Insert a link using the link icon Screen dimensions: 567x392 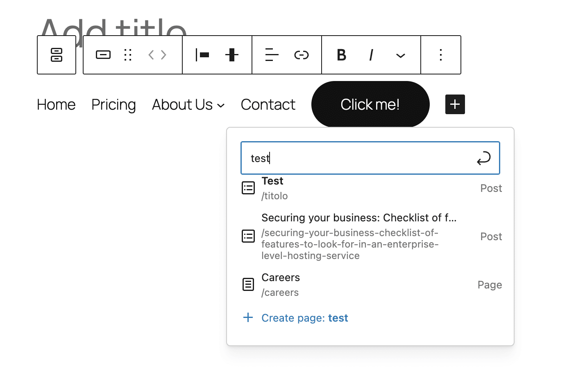click(302, 55)
